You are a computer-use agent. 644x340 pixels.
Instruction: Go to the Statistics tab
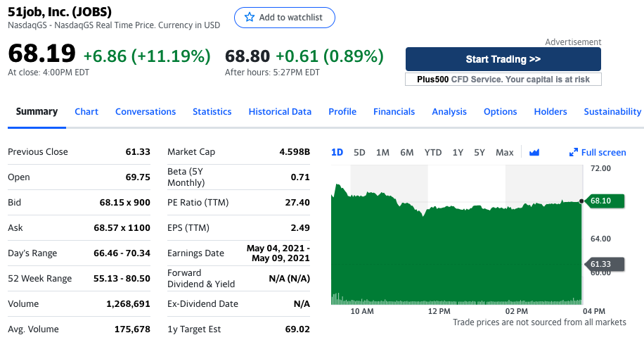212,112
